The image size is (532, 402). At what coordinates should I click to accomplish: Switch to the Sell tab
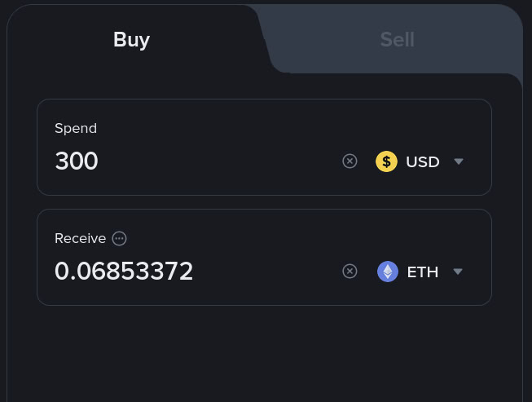click(397, 40)
